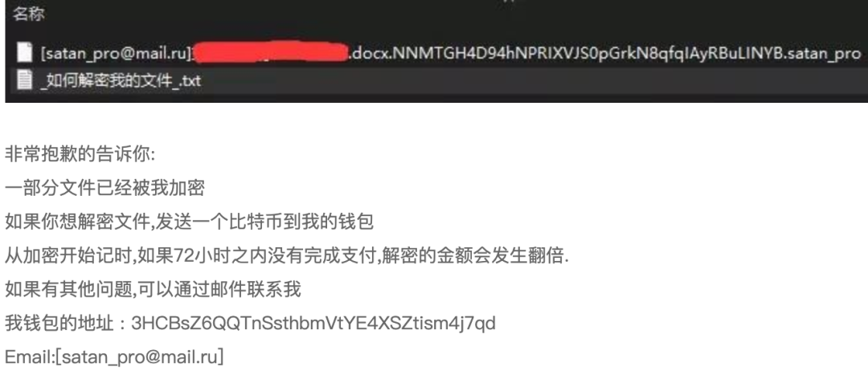Click the line 非常抱歉的告诉你:
The image size is (868, 371).
tap(81, 154)
